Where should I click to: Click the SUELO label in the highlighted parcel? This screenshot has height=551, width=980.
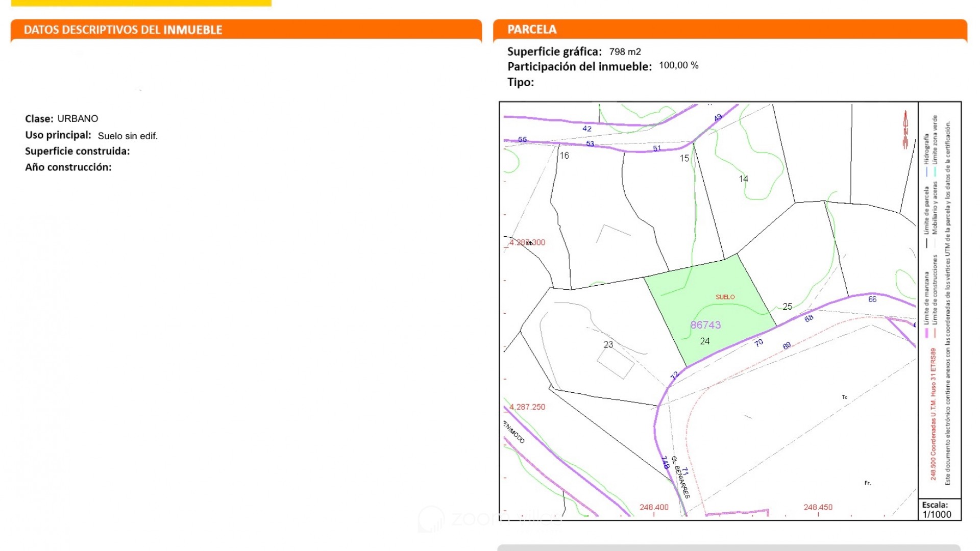click(725, 297)
